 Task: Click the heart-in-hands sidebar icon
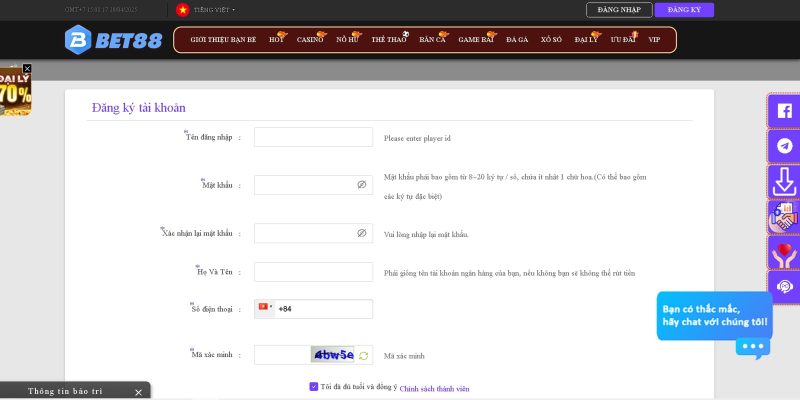pyautogui.click(x=784, y=252)
